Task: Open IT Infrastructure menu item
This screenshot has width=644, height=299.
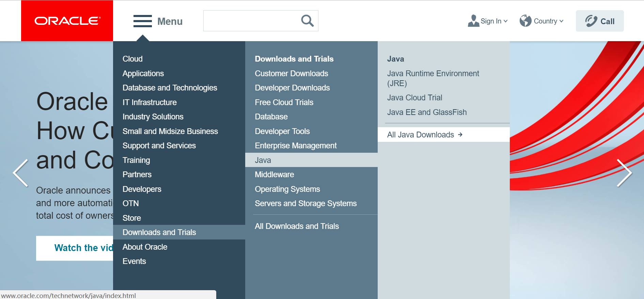Action: pyautogui.click(x=150, y=102)
